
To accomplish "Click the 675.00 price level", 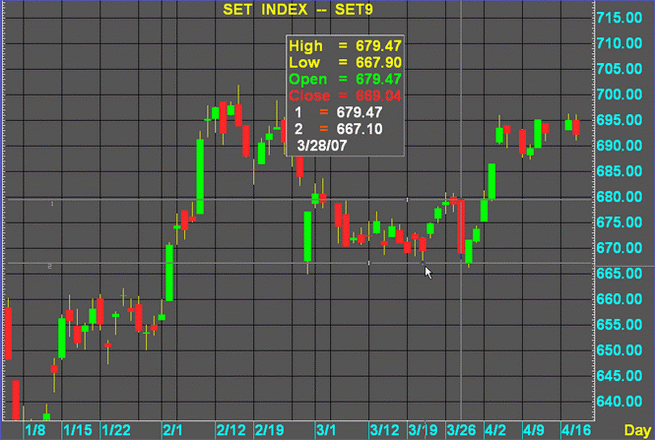I will tap(619, 222).
